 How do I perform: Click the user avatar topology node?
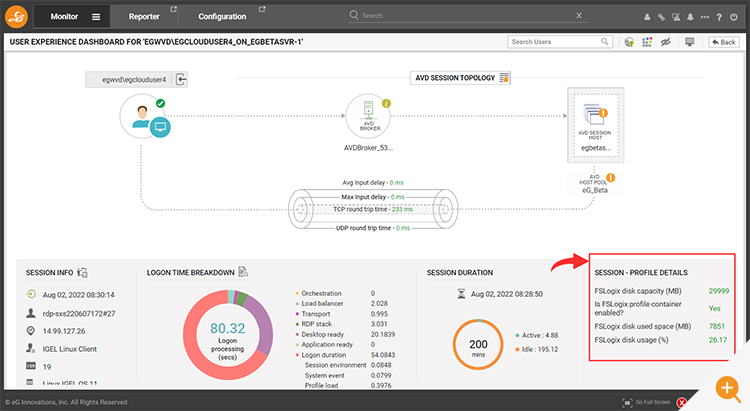(x=142, y=116)
